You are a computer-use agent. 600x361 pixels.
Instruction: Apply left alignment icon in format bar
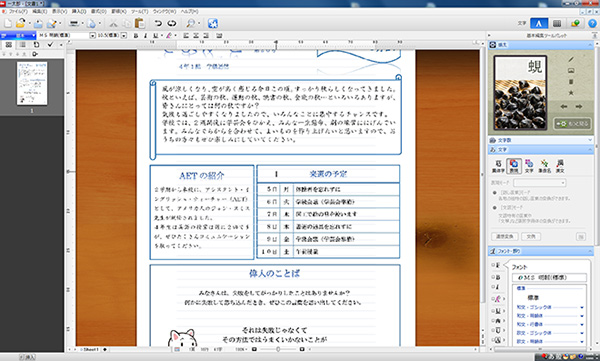pos(186,36)
